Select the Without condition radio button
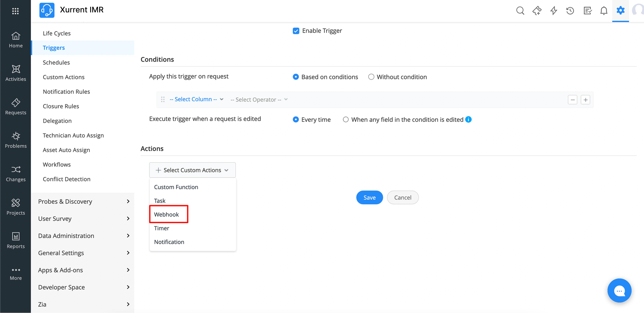This screenshot has width=644, height=313. pos(371,77)
